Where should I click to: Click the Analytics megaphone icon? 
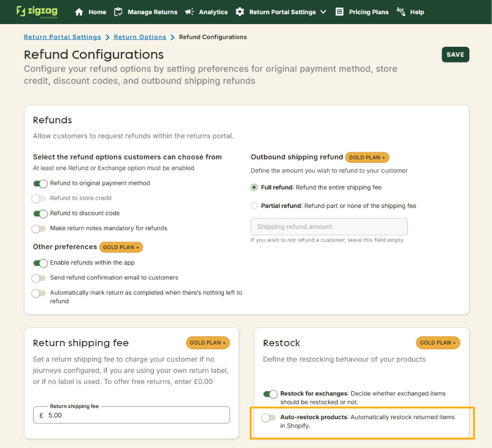click(190, 12)
